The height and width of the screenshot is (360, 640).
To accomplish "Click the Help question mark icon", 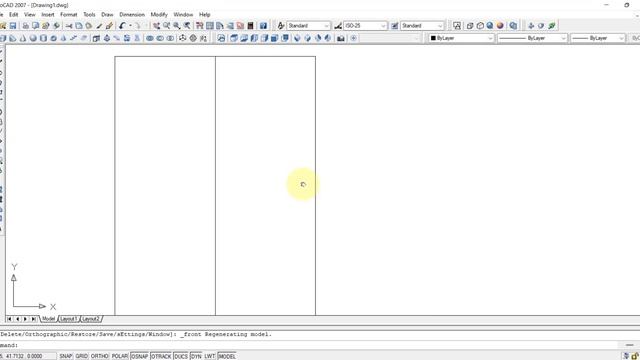I will (263, 26).
